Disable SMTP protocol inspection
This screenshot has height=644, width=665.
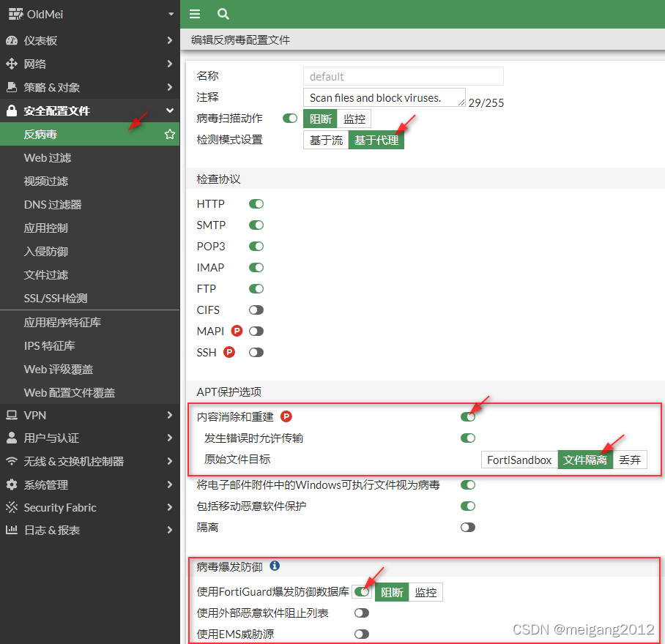(x=256, y=225)
